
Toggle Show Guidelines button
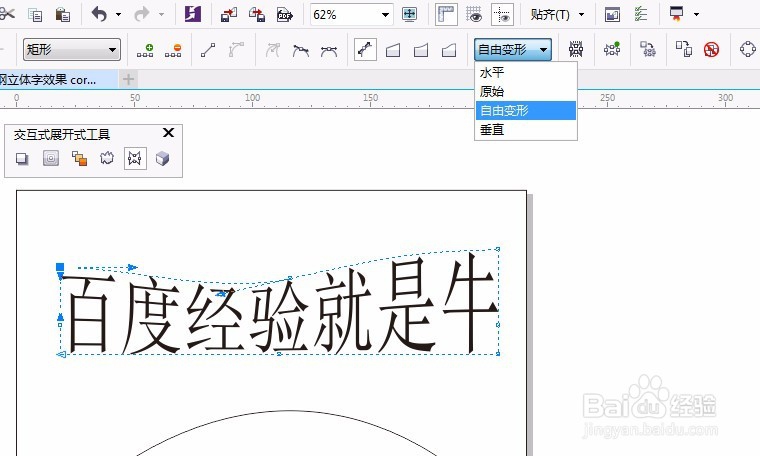(x=503, y=15)
